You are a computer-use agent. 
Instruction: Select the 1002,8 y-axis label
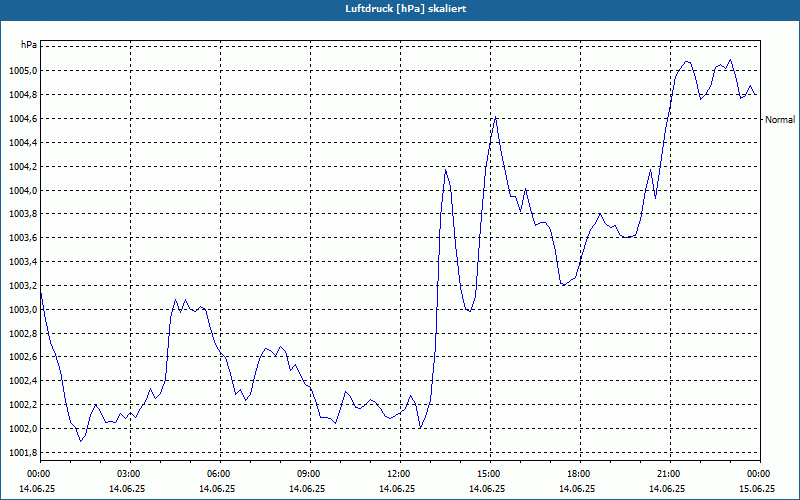point(23,334)
